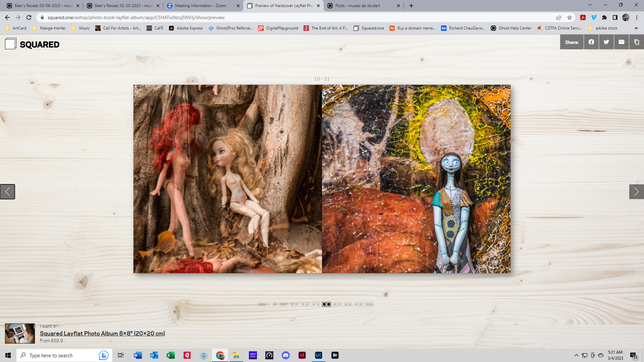This screenshot has width=644, height=362.
Task: Open Lightroom Classic from taskbar
Action: (x=319, y=355)
